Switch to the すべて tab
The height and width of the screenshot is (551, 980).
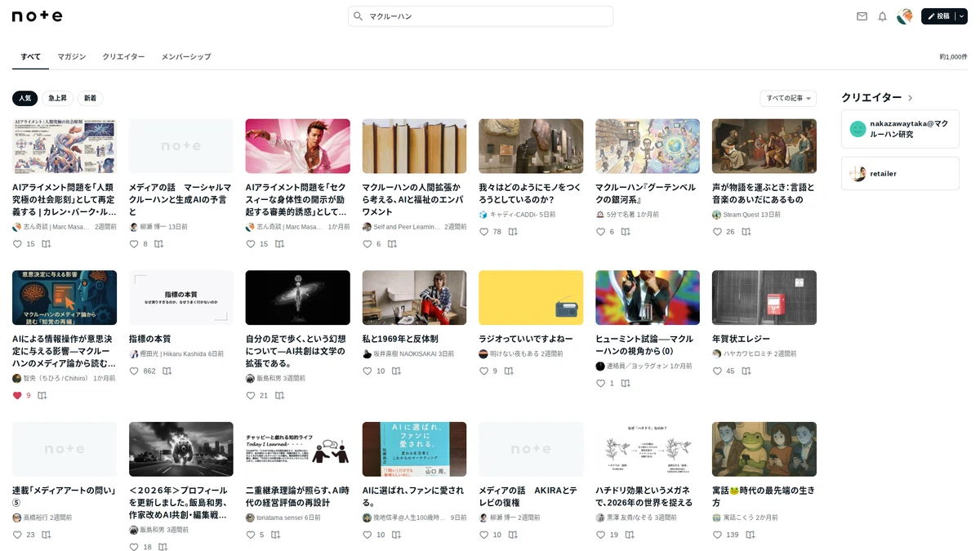tap(30, 56)
